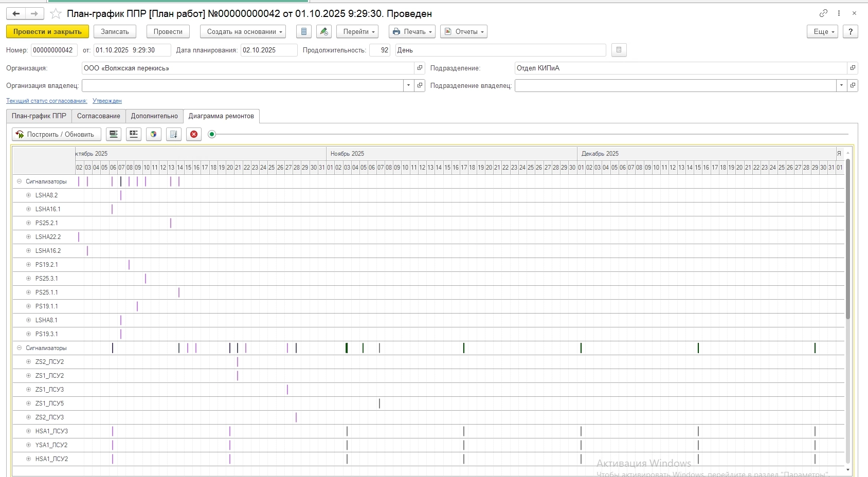Viewport: 868px width, 477px height.
Task: Click the colored pie chart icon in diagram toolbar
Action: point(153,135)
